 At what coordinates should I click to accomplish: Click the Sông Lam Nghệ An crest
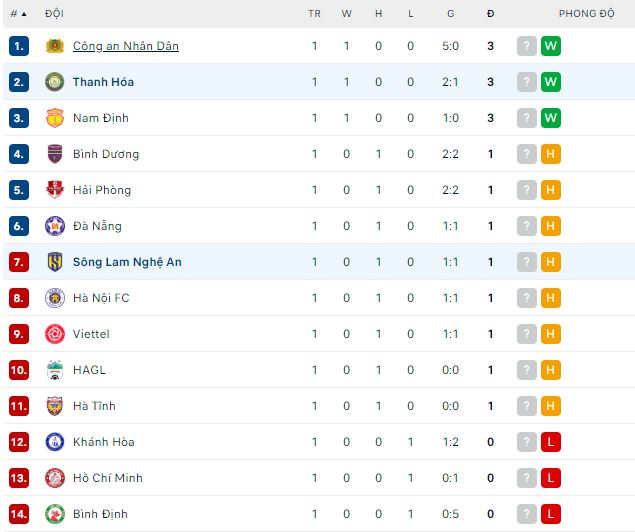(x=55, y=262)
